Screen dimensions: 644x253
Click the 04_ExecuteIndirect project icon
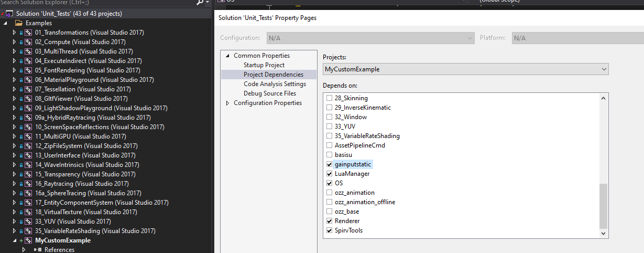(x=28, y=61)
